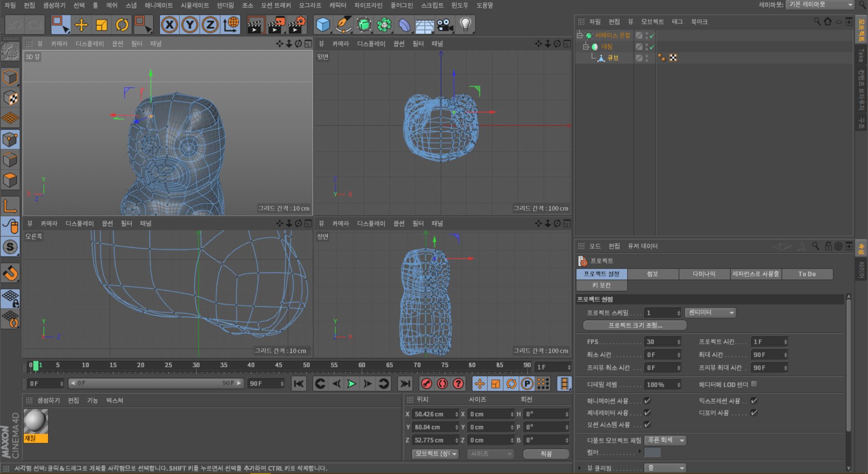Collapse the symmetry object tree item
This screenshot has width=868, height=474.
(x=585, y=47)
